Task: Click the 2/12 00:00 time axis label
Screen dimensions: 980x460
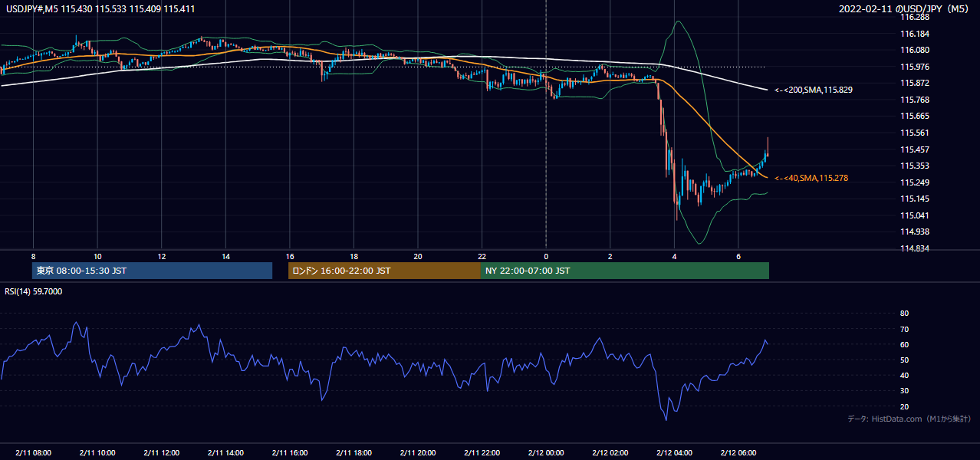Action: pos(545,452)
